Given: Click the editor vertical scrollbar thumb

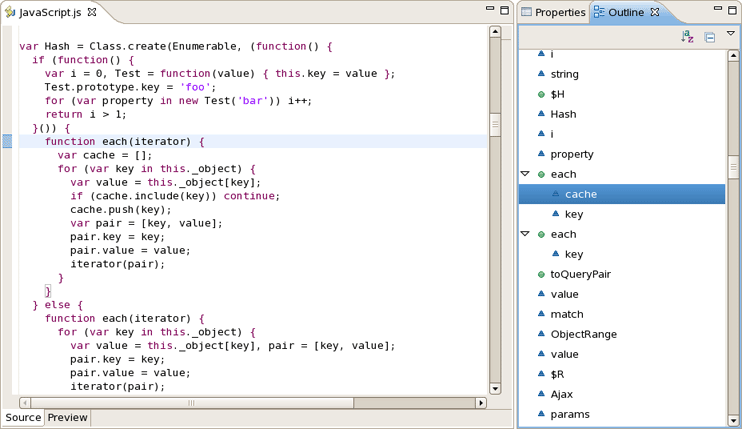Looking at the screenshot, I should point(495,125).
